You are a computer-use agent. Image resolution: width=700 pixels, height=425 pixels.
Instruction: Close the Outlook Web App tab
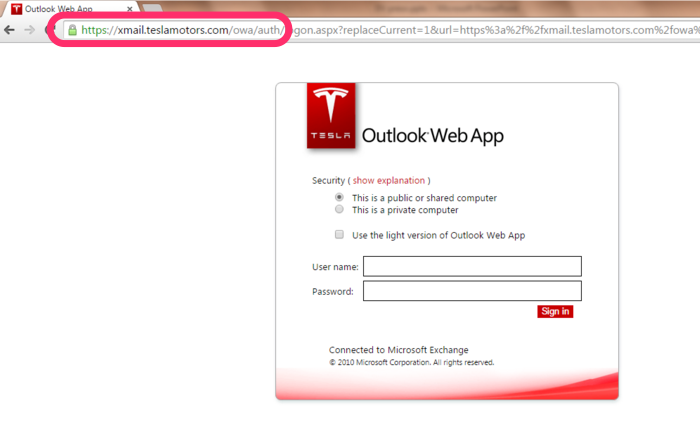tap(129, 9)
